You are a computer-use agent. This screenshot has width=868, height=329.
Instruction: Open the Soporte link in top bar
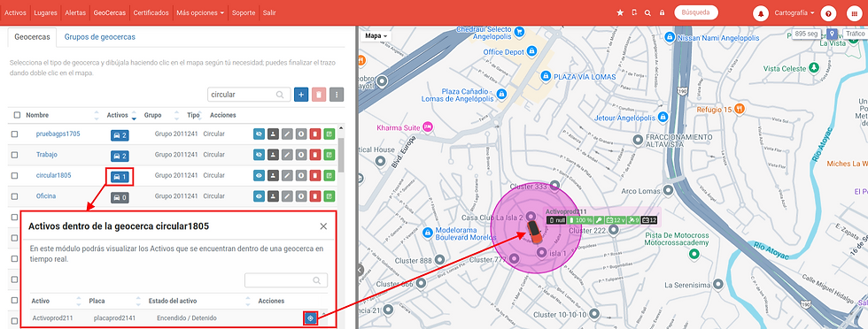click(x=244, y=12)
